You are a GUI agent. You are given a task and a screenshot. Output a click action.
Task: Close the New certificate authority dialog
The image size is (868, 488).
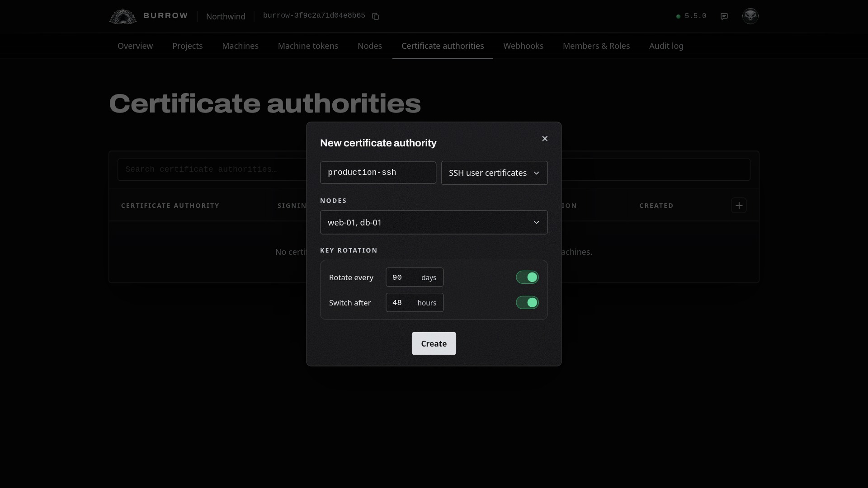(545, 139)
